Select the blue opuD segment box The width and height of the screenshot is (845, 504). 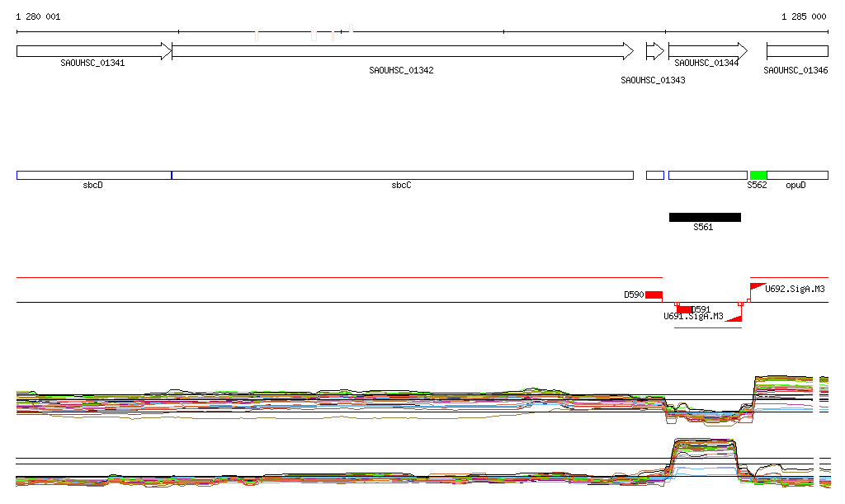[797, 175]
